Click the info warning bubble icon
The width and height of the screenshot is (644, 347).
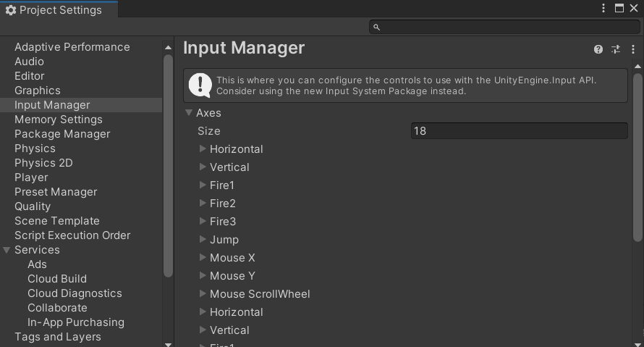coord(200,85)
